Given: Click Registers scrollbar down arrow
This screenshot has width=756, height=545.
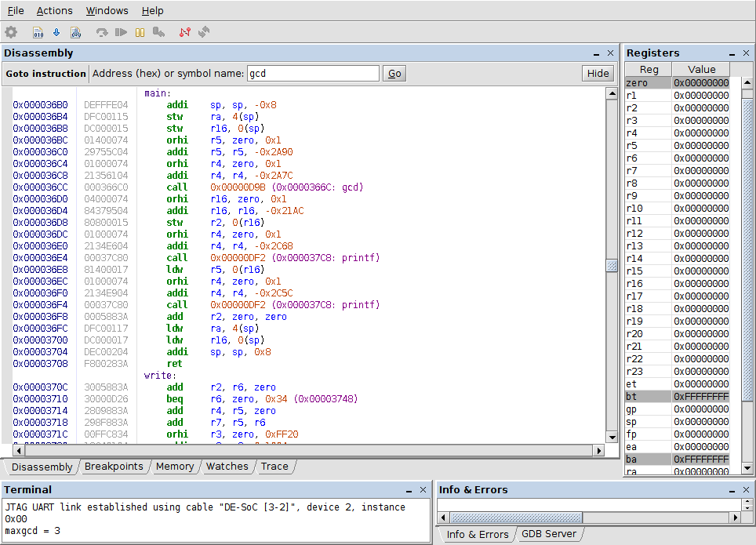Looking at the screenshot, I should tap(747, 468).
